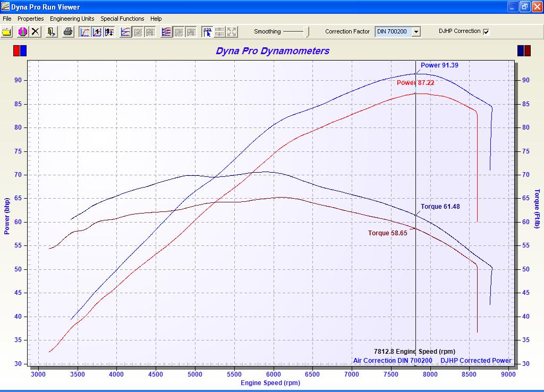Screen dimensions: 544x392
Task: Expand the Correction Factor dropdown arrow
Action: click(416, 32)
